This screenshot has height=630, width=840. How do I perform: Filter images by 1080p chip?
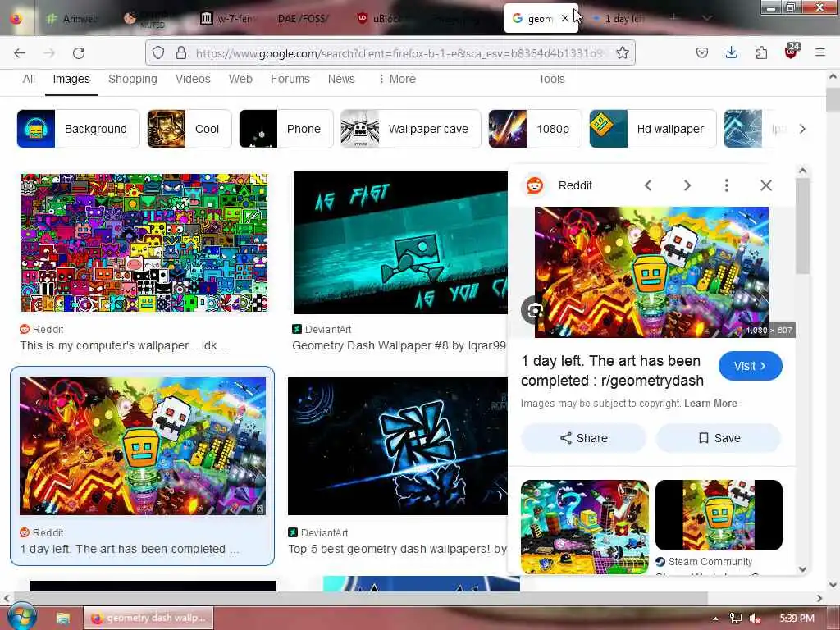[x=535, y=129]
